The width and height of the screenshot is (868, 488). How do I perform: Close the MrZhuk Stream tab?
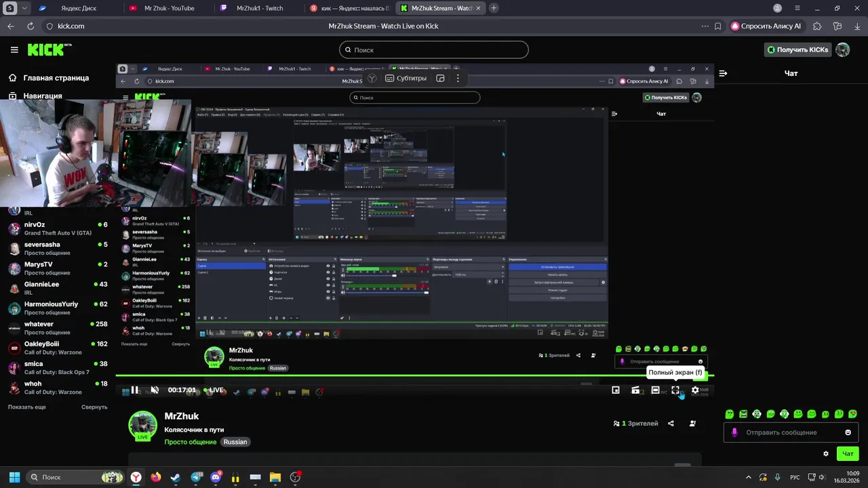pos(478,8)
